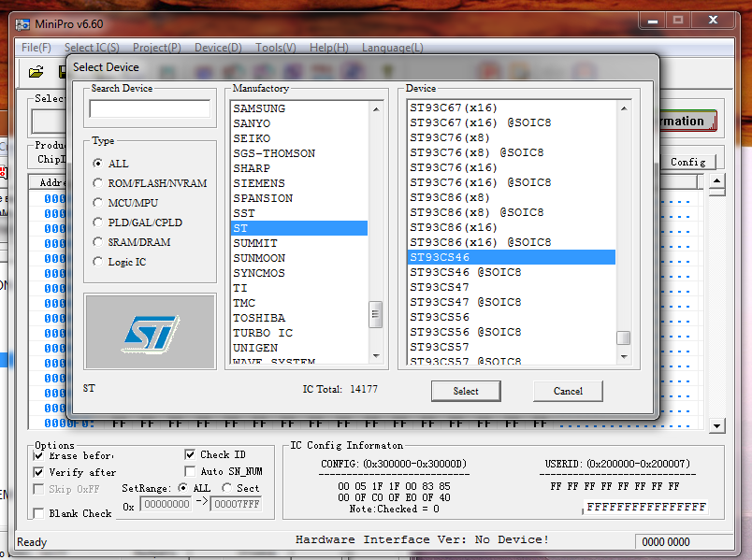Click the MiniPro app icon in title bar
The height and width of the screenshot is (560, 752).
pos(22,24)
